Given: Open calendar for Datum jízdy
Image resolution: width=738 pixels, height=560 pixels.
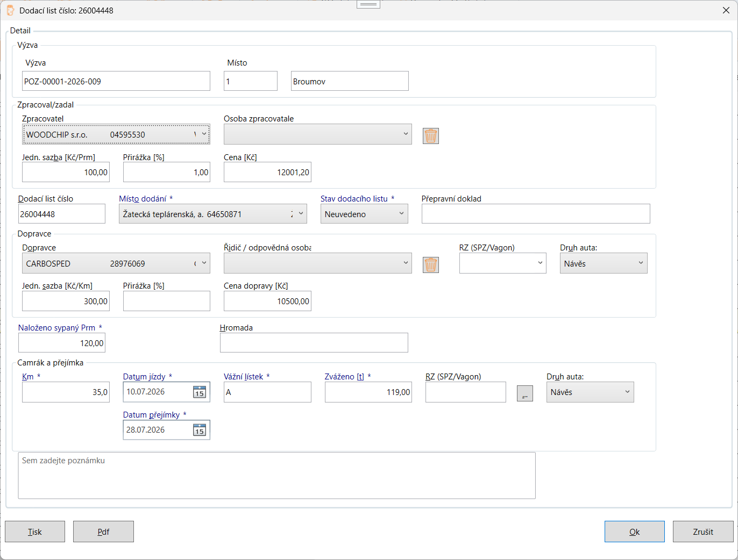Looking at the screenshot, I should tap(200, 392).
